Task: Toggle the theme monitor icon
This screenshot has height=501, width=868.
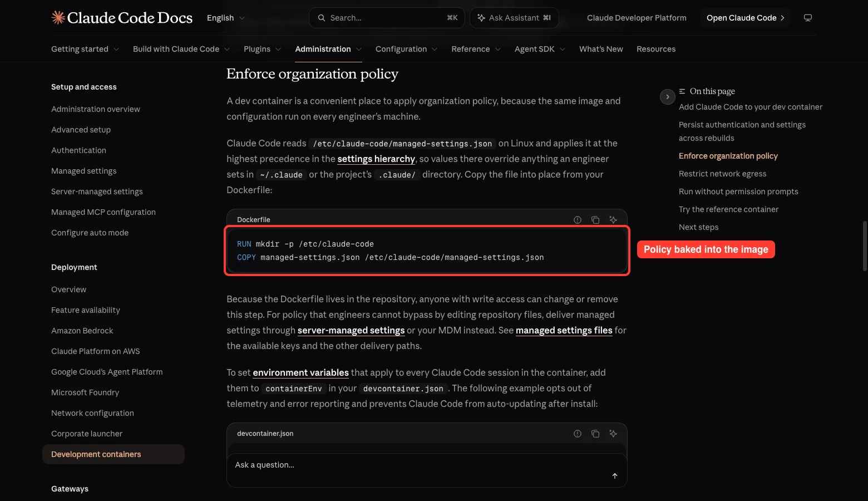Action: (808, 18)
